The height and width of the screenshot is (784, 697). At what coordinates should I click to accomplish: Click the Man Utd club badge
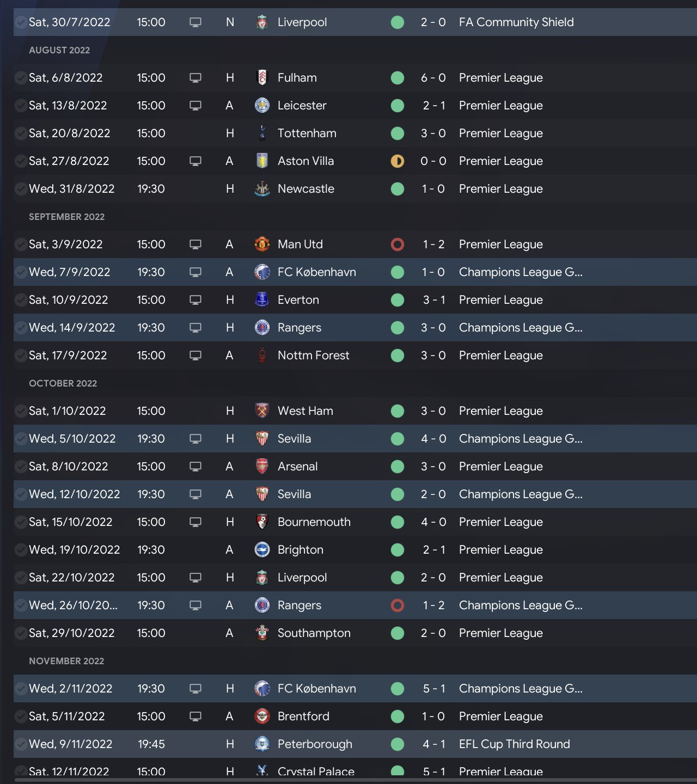(262, 244)
